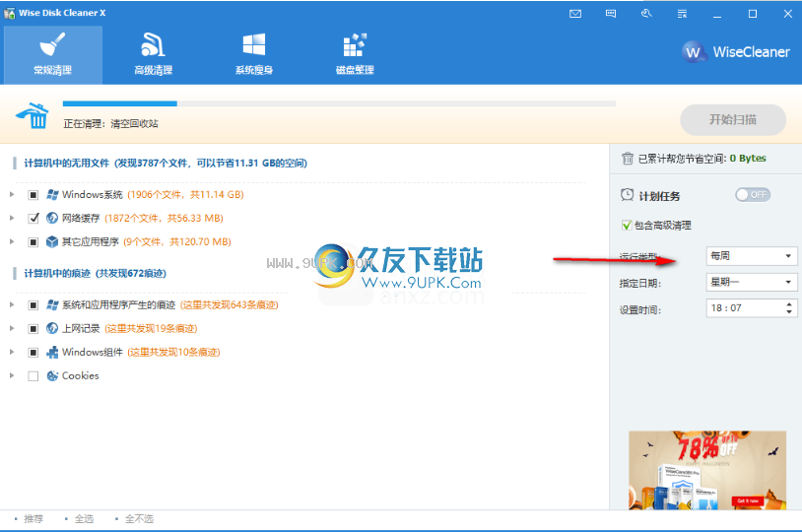Check the Cookies checkbox

[x=33, y=376]
